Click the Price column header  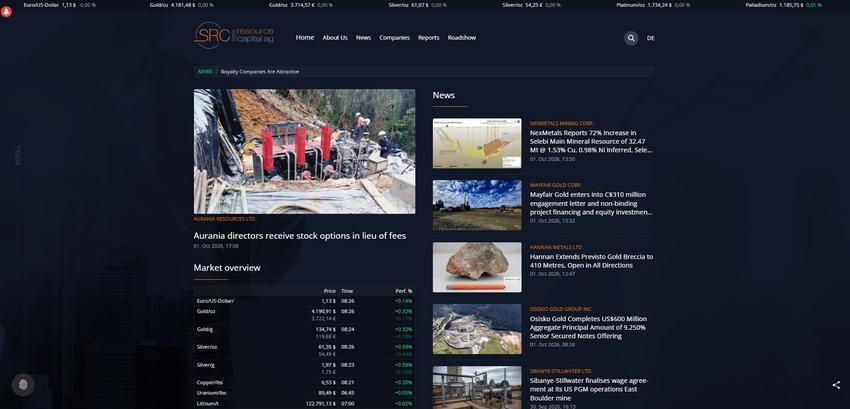coord(330,291)
